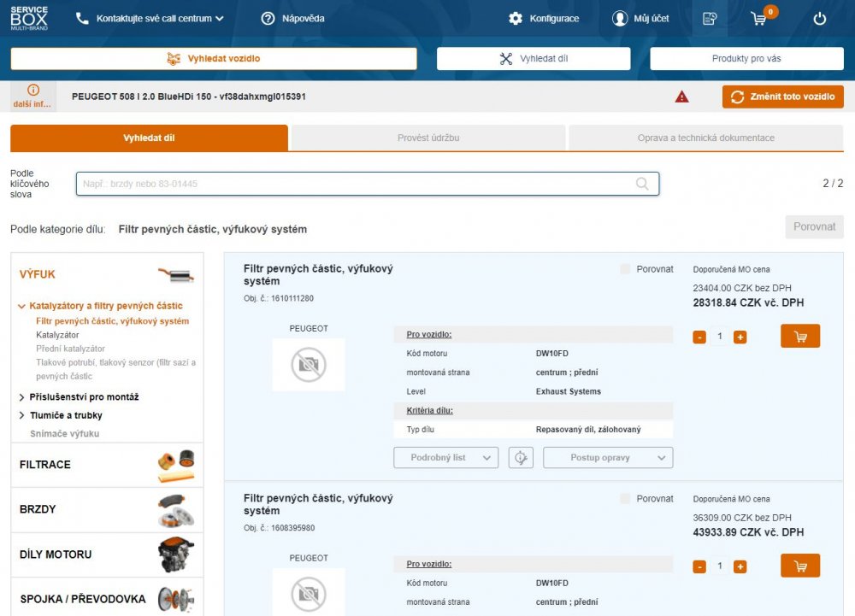Open SPOJKA / PŘEVODOVKA category
The image size is (855, 616).
pyautogui.click(x=107, y=598)
